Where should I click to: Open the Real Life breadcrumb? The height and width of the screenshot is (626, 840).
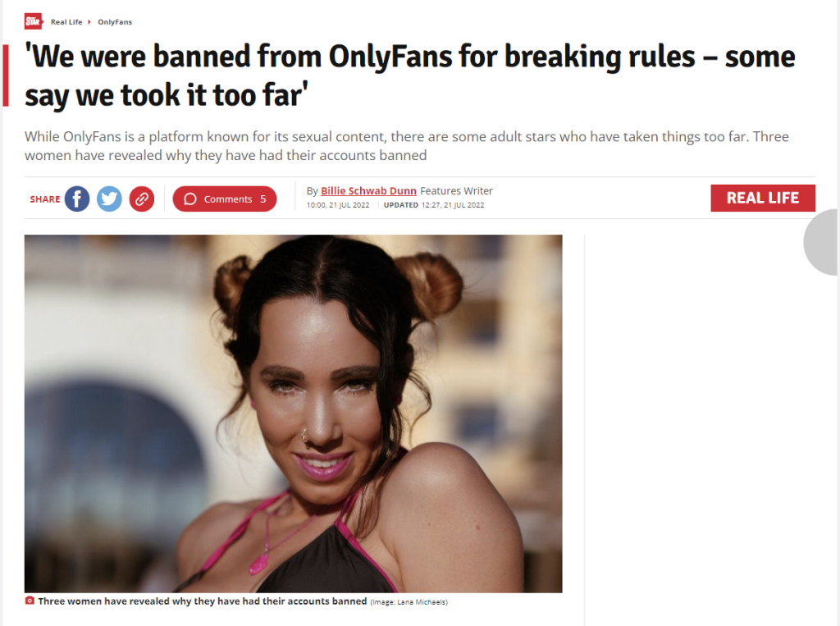[66, 22]
